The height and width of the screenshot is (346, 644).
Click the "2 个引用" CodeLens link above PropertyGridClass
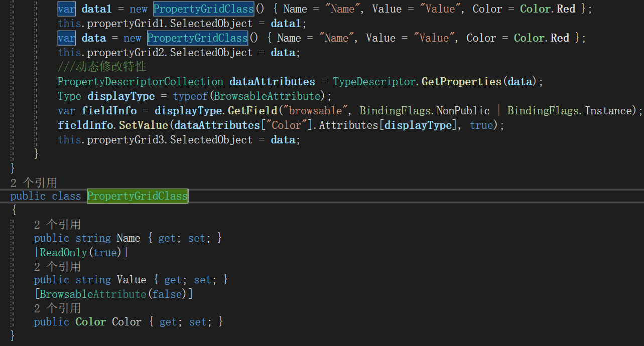34,182
